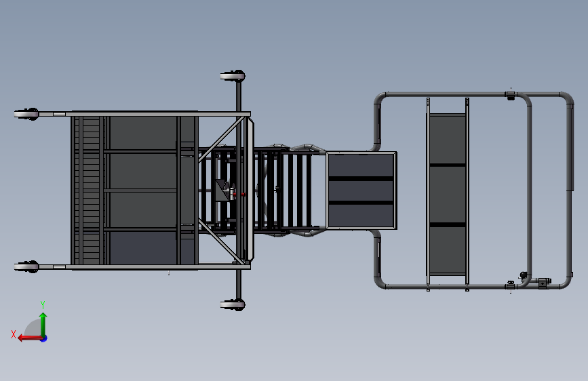The height and width of the screenshot is (381, 588).
Task: Select the gate latch bracket on the handrail bottom
Action: pyautogui.click(x=544, y=283)
